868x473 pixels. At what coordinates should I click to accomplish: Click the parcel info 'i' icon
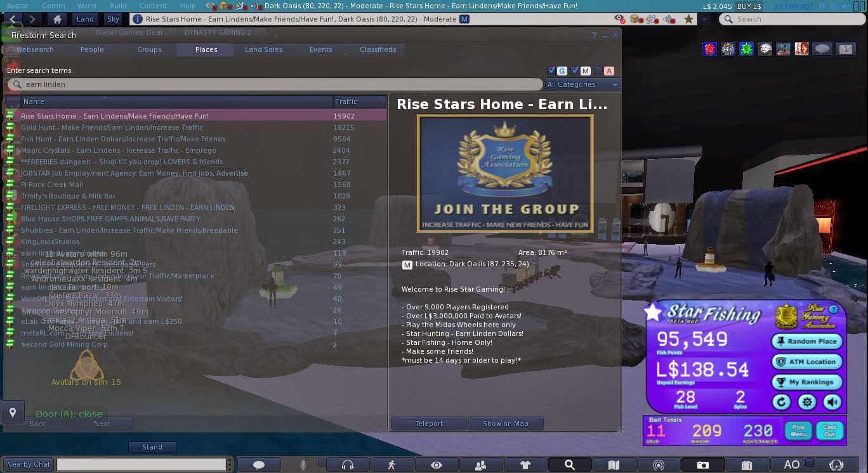coord(137,19)
